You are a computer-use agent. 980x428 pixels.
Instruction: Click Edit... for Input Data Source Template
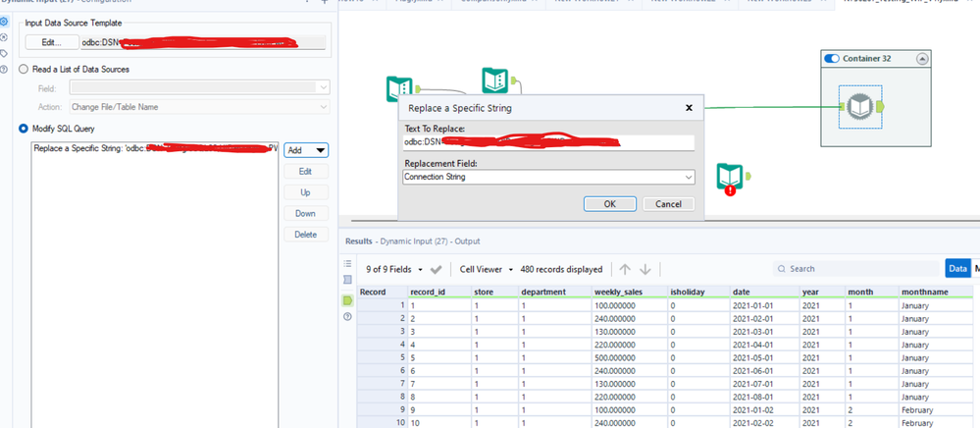[53, 42]
